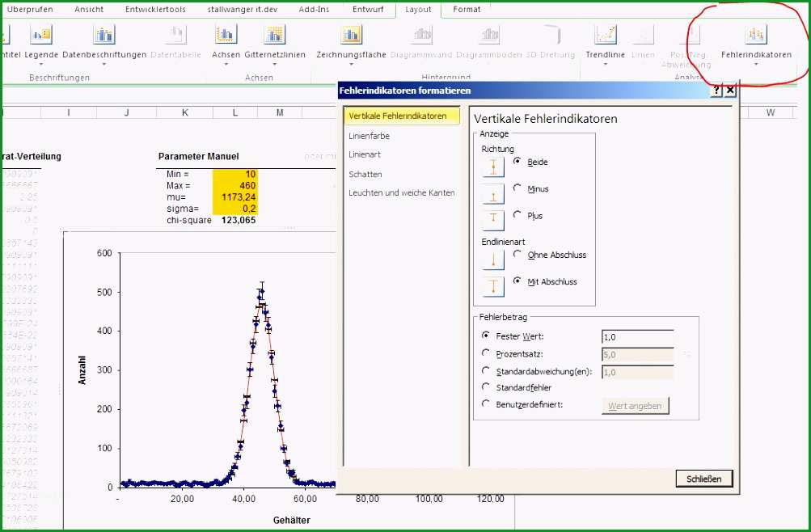Image resolution: width=811 pixels, height=532 pixels.
Task: Open Leuchten und weiche Kanten category
Action: click(x=402, y=193)
